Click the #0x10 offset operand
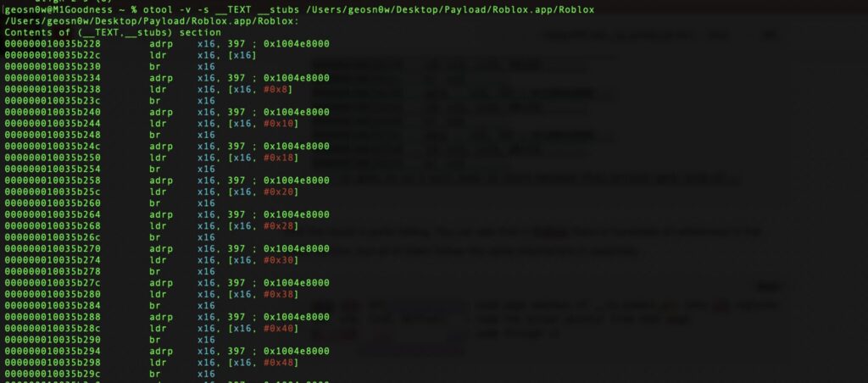Screen dimensions: 868x383 tap(280, 124)
